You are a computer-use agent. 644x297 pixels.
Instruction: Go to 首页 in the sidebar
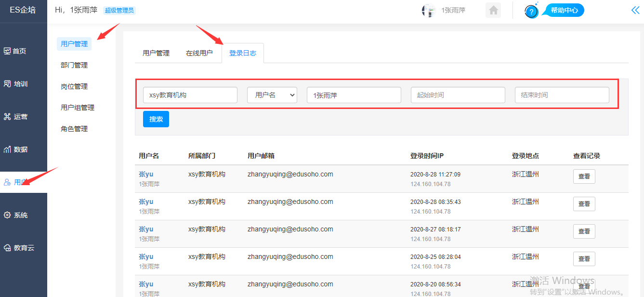[x=19, y=51]
